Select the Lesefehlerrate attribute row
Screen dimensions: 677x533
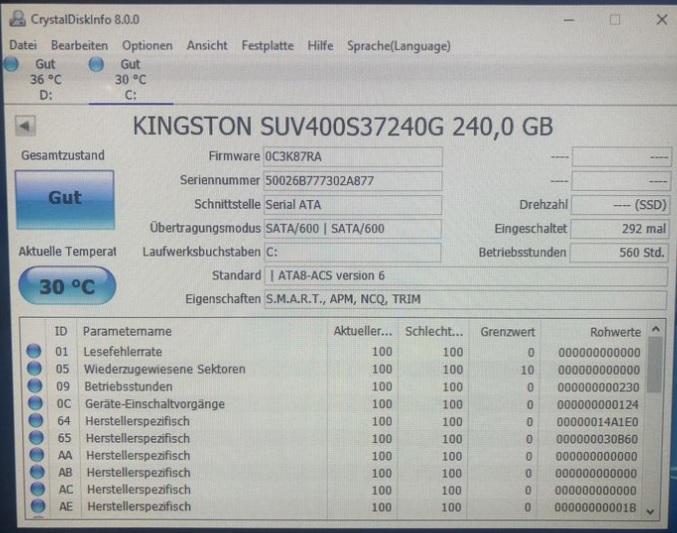pyautogui.click(x=335, y=352)
